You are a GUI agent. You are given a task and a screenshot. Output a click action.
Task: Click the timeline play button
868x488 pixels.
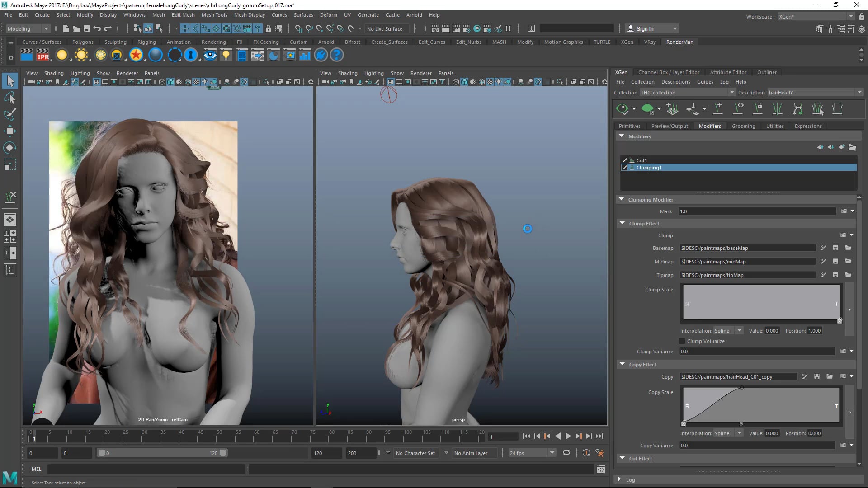coord(568,436)
